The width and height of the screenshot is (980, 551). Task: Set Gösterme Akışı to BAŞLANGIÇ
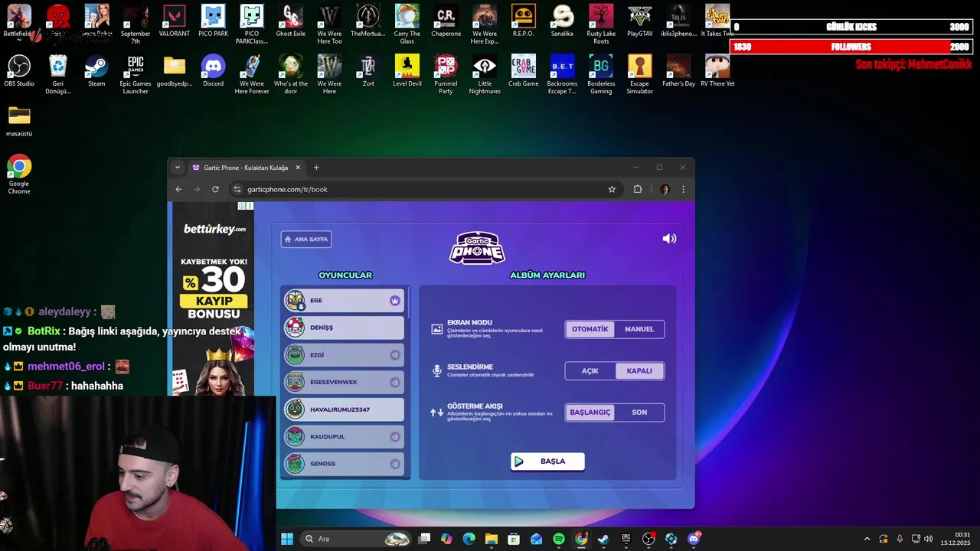[x=590, y=412]
